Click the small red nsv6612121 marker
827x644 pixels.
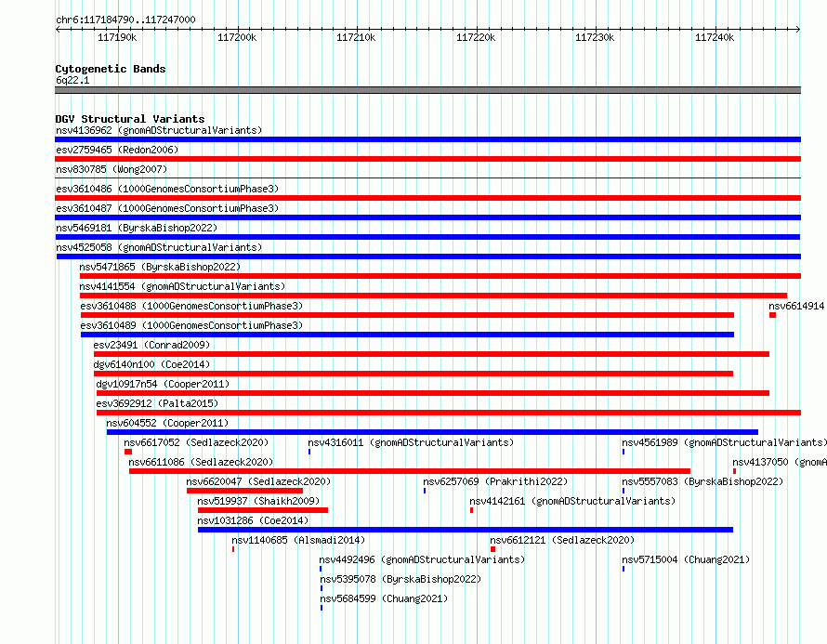point(493,549)
